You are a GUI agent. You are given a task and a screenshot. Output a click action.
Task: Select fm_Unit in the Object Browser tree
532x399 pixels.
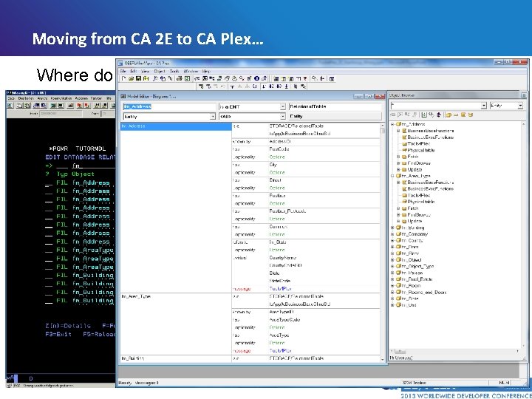(409, 305)
